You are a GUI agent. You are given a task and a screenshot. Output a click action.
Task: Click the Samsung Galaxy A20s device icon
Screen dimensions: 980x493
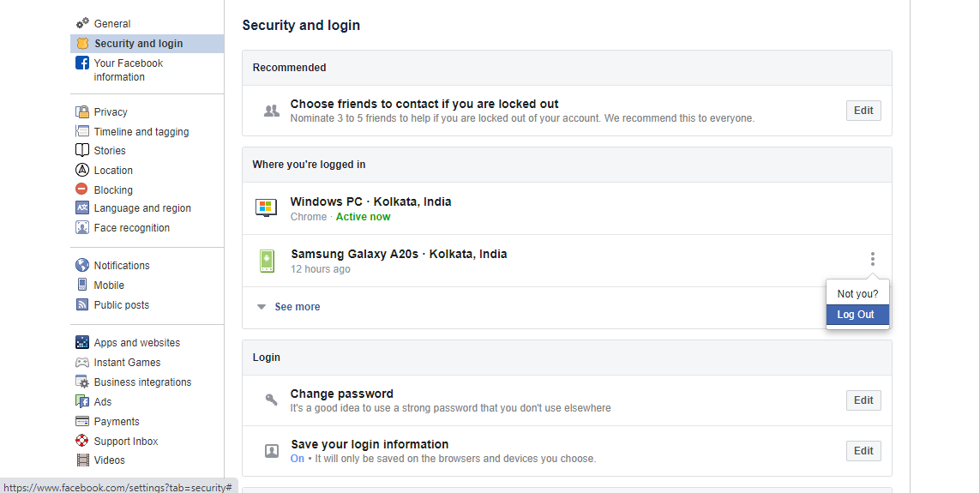[267, 261]
